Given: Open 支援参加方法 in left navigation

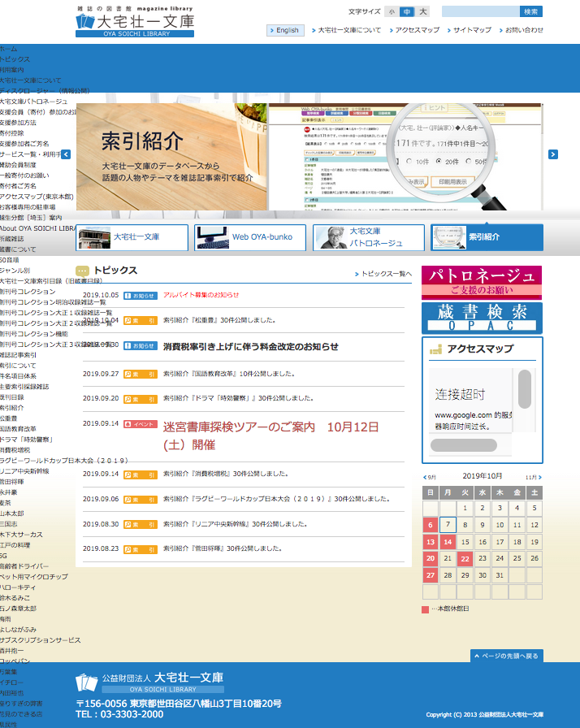Looking at the screenshot, I should (x=18, y=123).
